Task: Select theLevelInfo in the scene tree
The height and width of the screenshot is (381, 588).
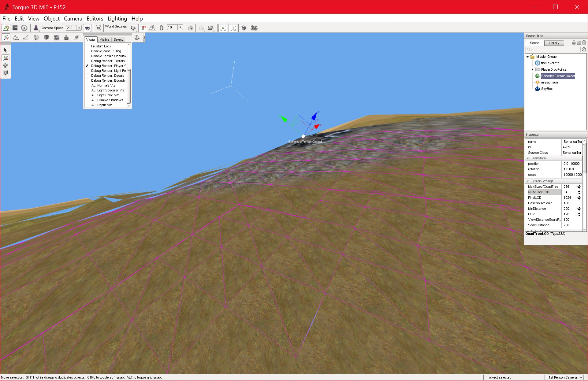Action: click(x=550, y=63)
